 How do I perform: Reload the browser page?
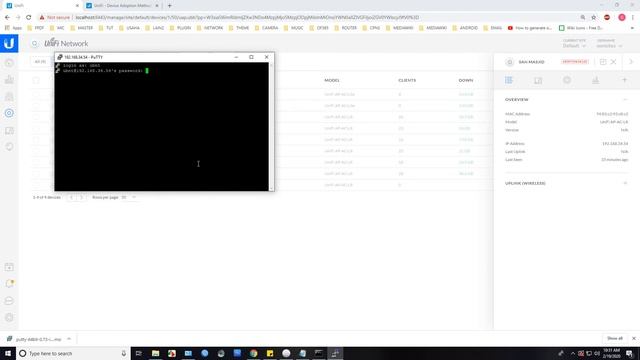[x=29, y=18]
